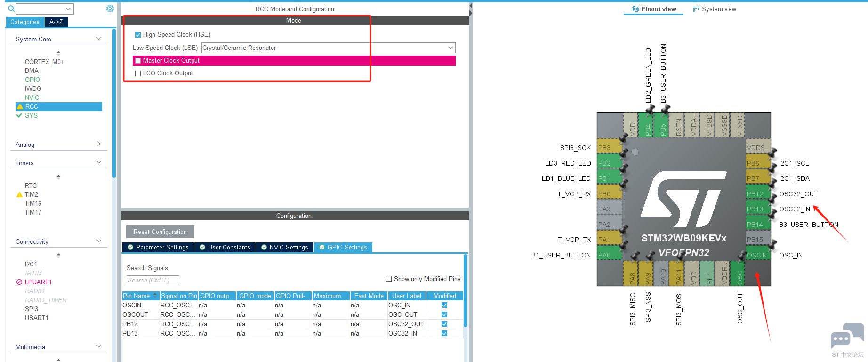Toggle Show only Modified Pins checkbox
This screenshot has width=868, height=362.
[389, 279]
